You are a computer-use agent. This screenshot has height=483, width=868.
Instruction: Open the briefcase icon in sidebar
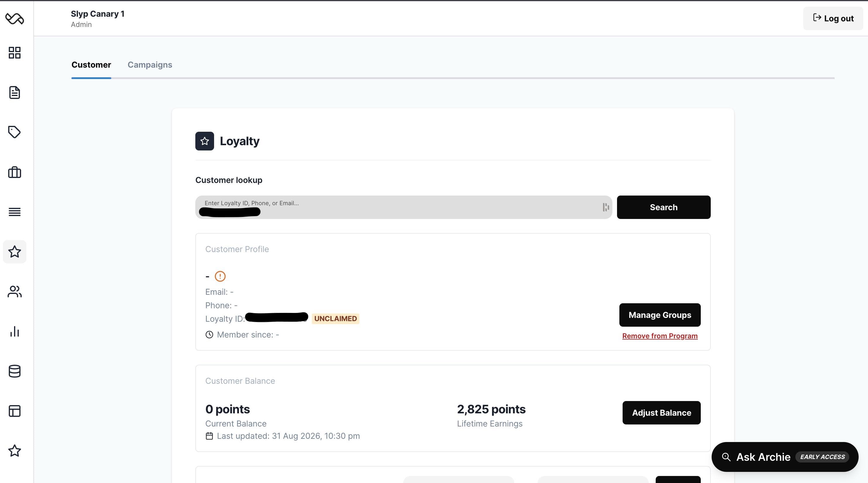tap(14, 172)
